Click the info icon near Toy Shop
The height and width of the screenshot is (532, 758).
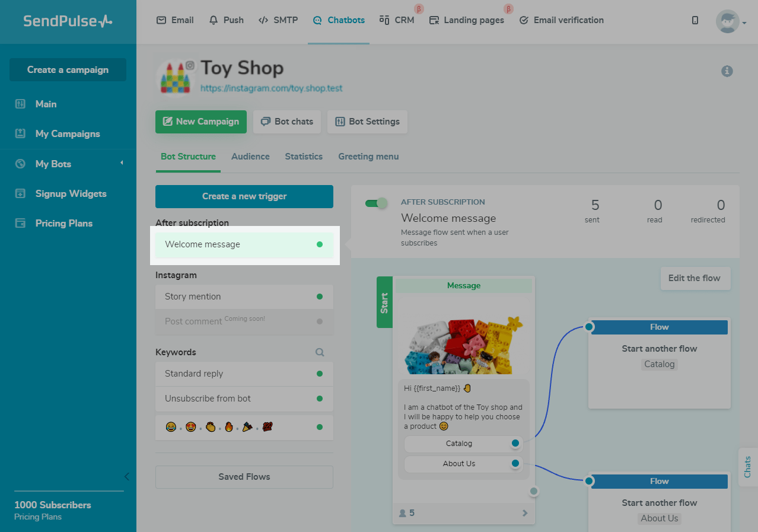tap(727, 71)
